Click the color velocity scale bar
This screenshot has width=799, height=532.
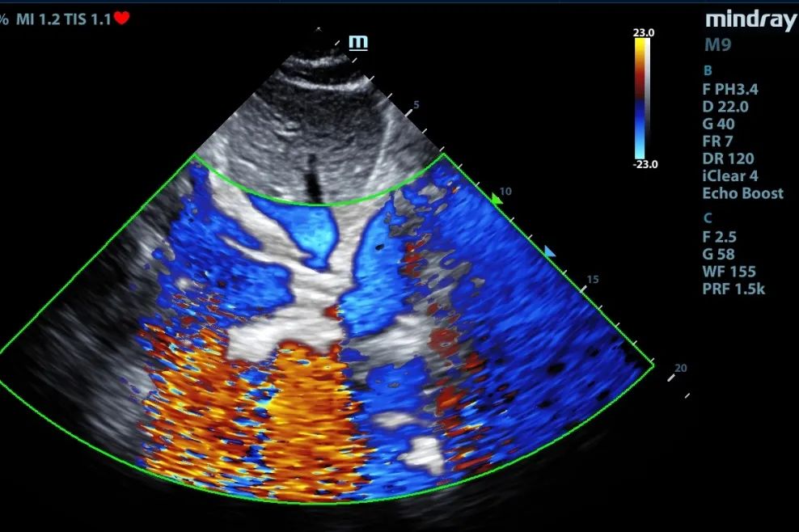(641, 97)
